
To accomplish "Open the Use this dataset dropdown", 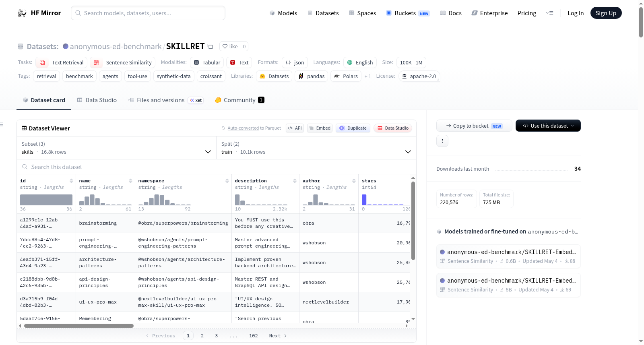I will click(x=548, y=126).
